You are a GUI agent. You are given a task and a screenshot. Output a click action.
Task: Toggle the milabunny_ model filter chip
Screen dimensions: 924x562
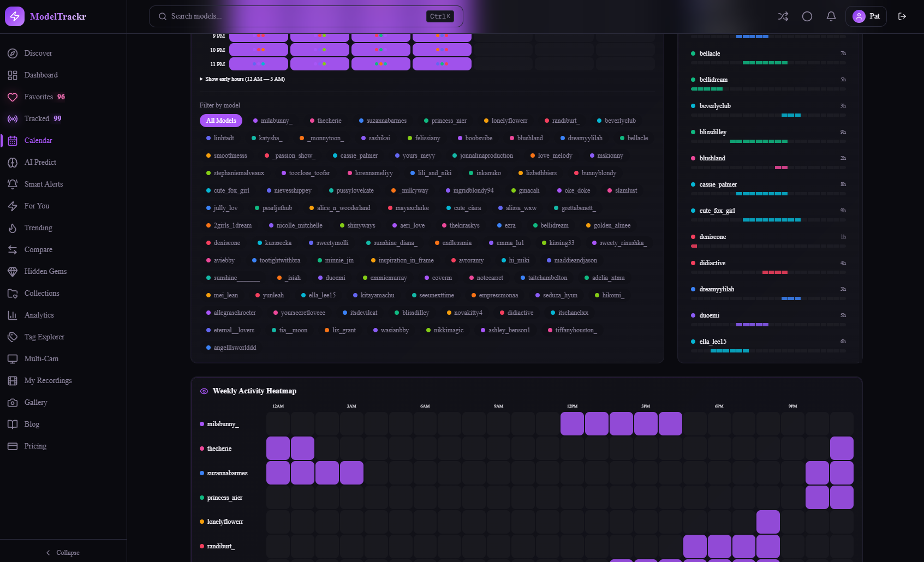pos(273,121)
